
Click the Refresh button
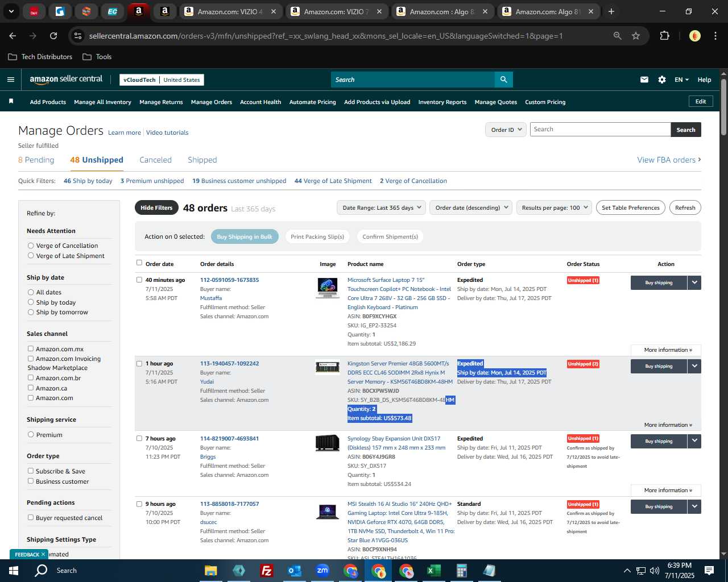click(685, 207)
